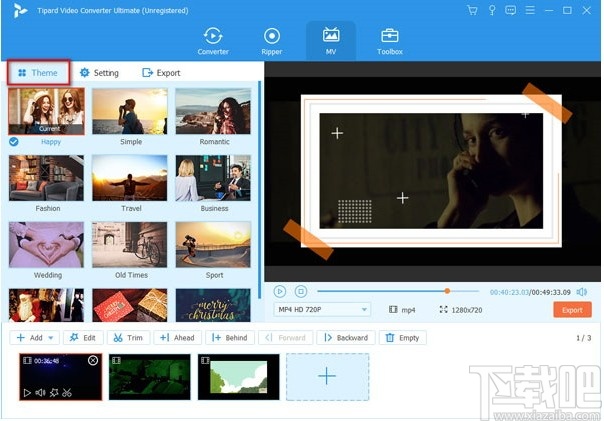The image size is (604, 421).
Task: Select the Romantic theme thumbnail
Action: [213, 111]
